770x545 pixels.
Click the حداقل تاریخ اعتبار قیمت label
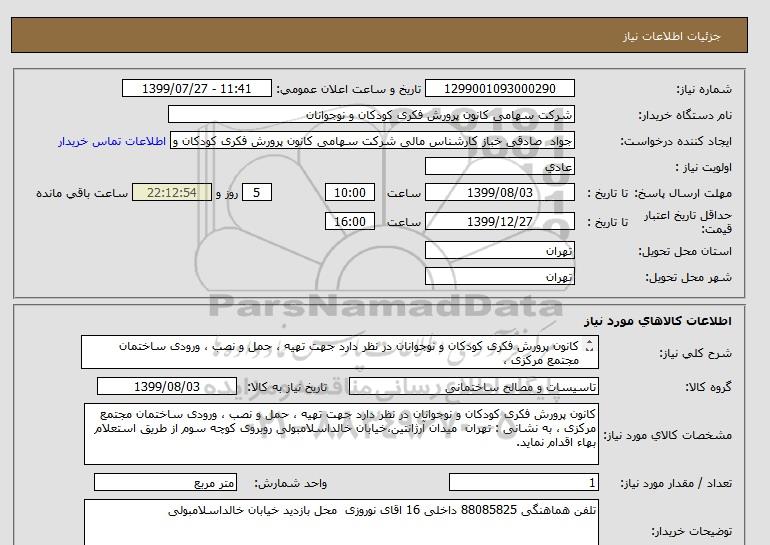pos(688,222)
